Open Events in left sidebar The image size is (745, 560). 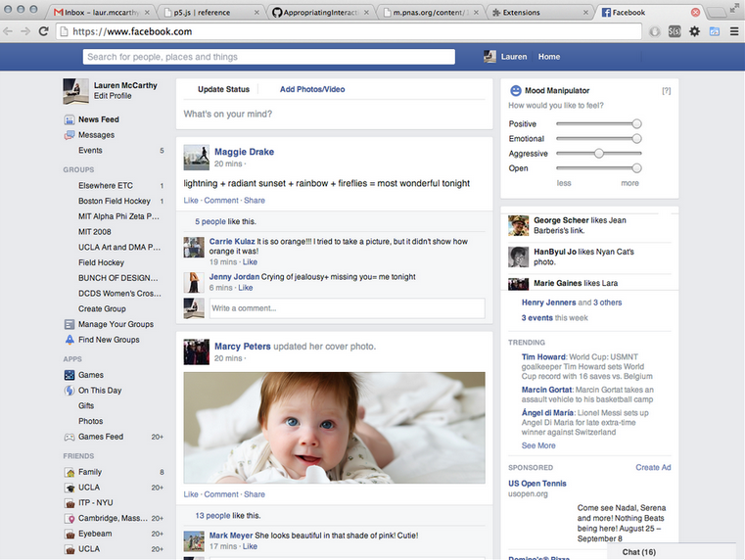pos(90,151)
